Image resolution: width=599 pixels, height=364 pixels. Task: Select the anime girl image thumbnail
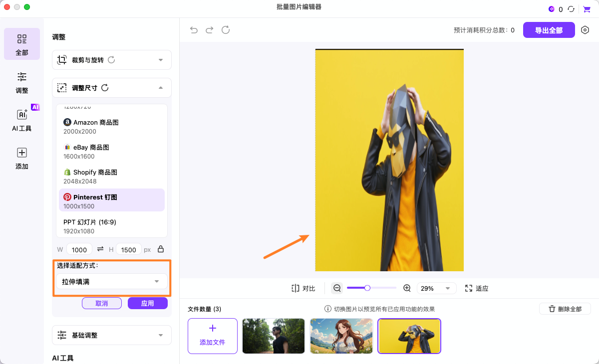tap(341, 336)
